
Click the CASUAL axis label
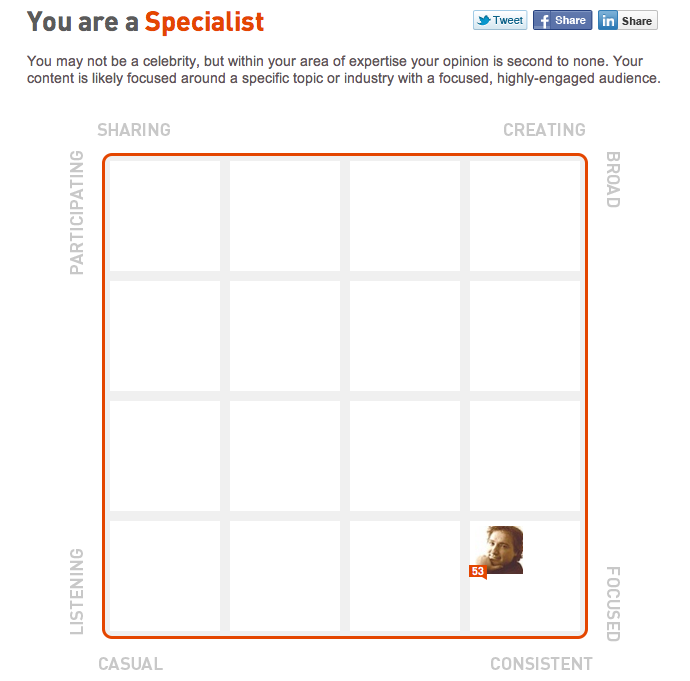click(x=130, y=664)
